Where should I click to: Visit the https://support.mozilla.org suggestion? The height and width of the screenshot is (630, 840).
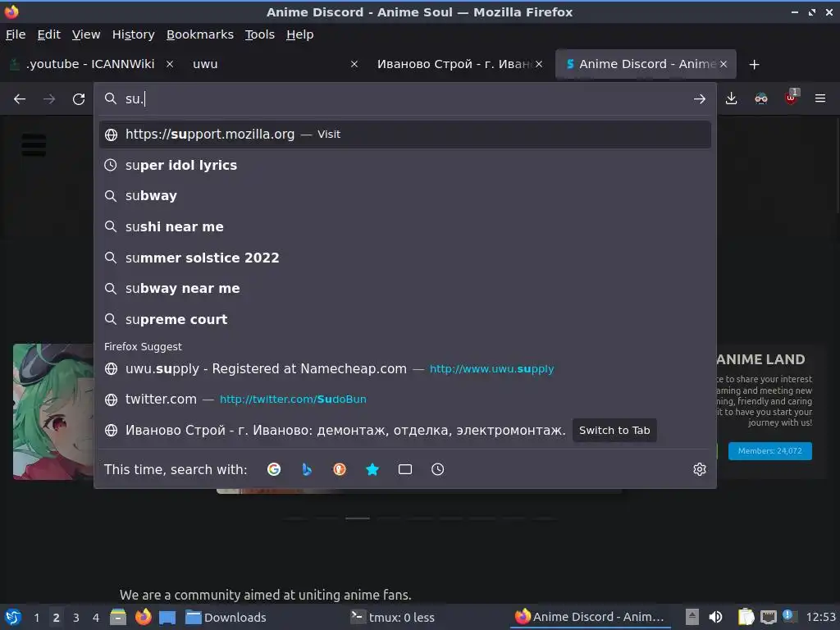[405, 135]
